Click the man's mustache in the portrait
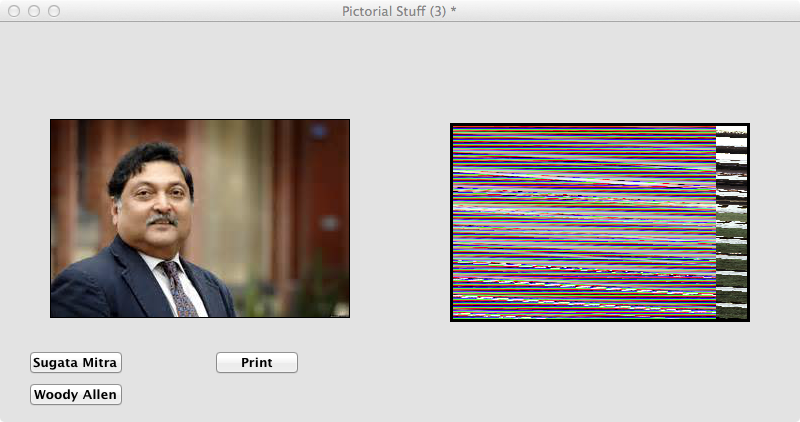The height and width of the screenshot is (422, 800). coord(162,220)
